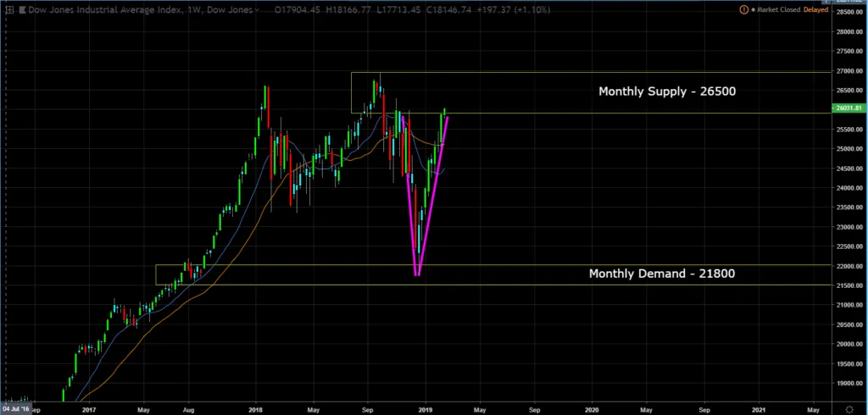Viewport: 868px width, 415px height.
Task: Click the 2018 label on the time axis
Action: 255,410
